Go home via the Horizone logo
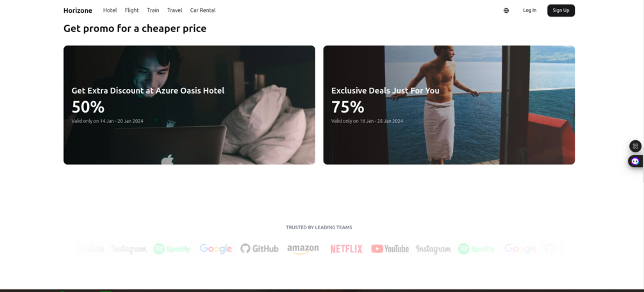Viewport: 644px width, 292px height. [x=78, y=11]
